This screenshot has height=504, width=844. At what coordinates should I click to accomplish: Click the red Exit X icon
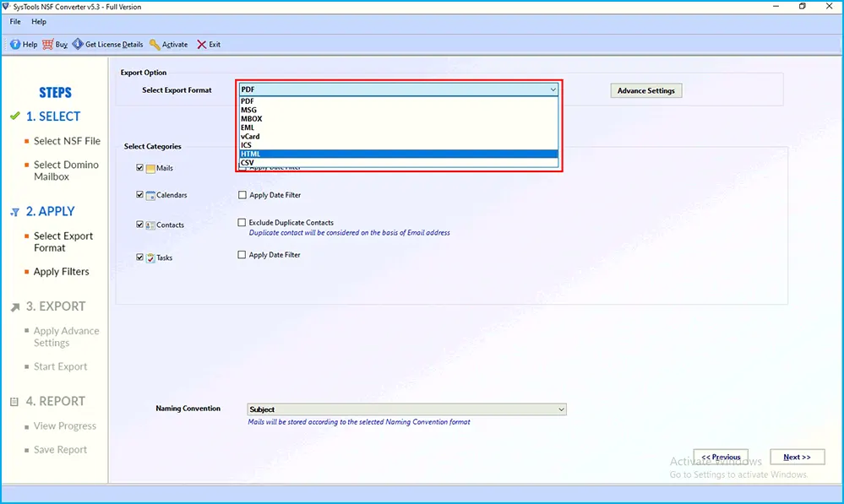[201, 44]
